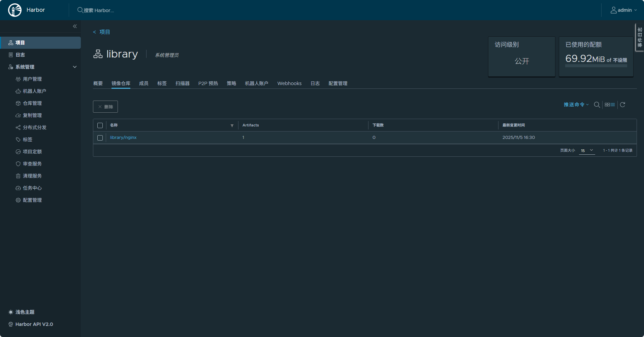Select all repositories checkbox
Screen dimensions: 644x337
[100, 125]
